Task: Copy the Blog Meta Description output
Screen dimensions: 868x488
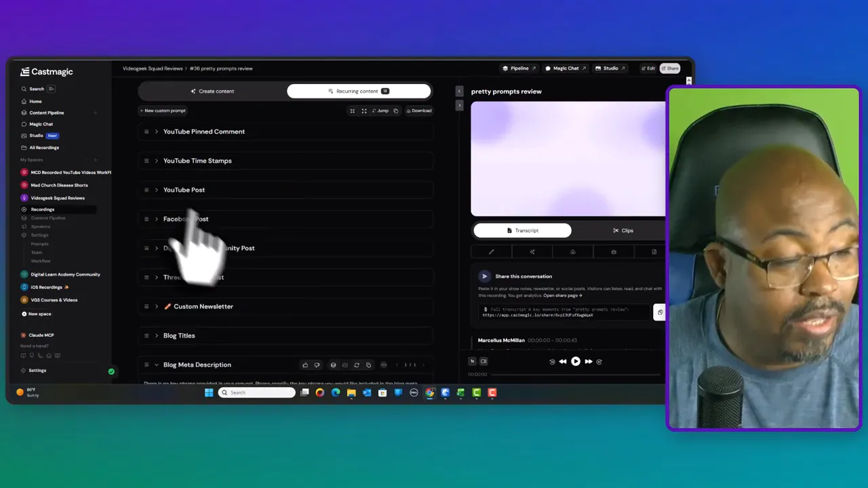Action: pyautogui.click(x=368, y=365)
